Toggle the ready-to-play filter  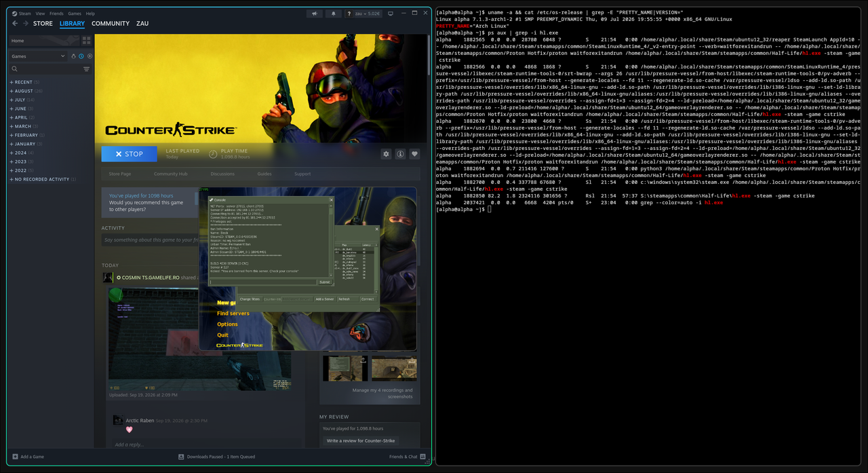point(89,56)
